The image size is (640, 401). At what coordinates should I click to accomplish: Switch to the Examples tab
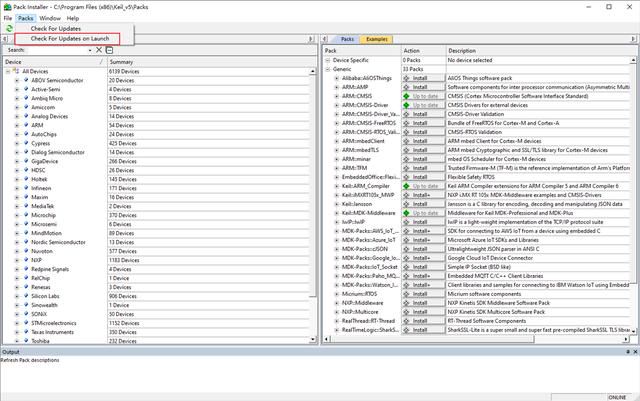coord(376,39)
